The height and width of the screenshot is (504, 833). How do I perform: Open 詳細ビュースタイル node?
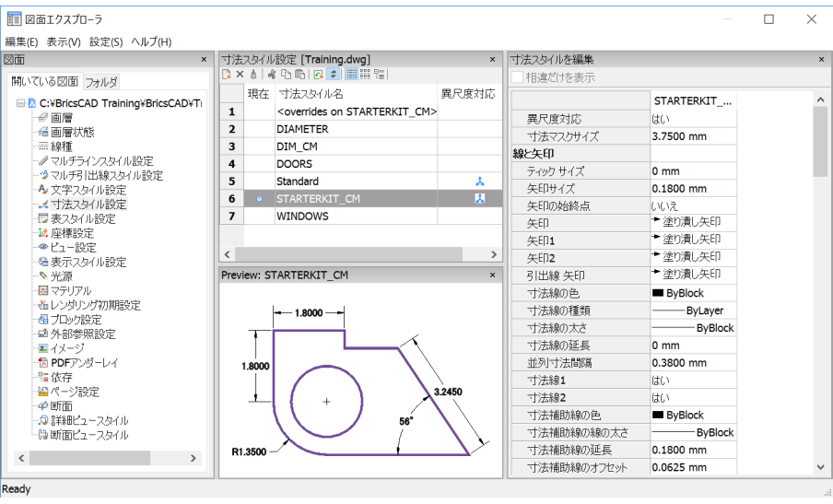click(89, 420)
